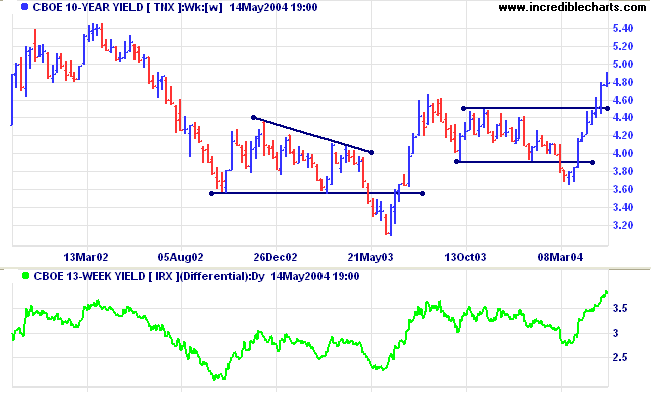The width and height of the screenshot is (651, 395).
Task: Select the 4.50 resistance line's left endpoint
Action: (x=464, y=109)
